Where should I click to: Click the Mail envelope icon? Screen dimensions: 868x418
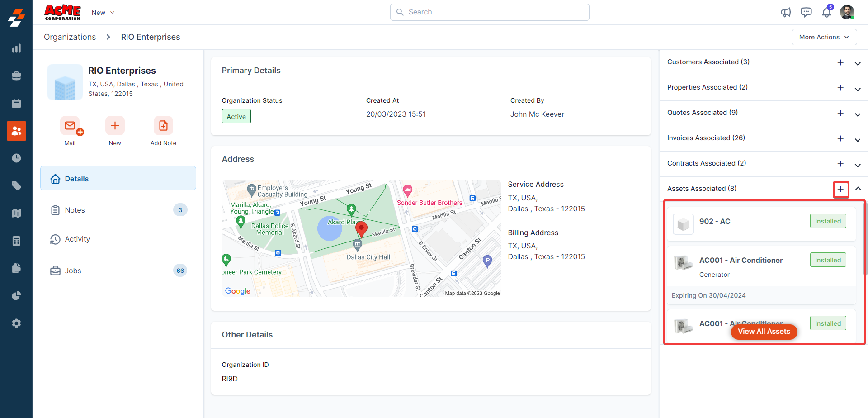[70, 126]
